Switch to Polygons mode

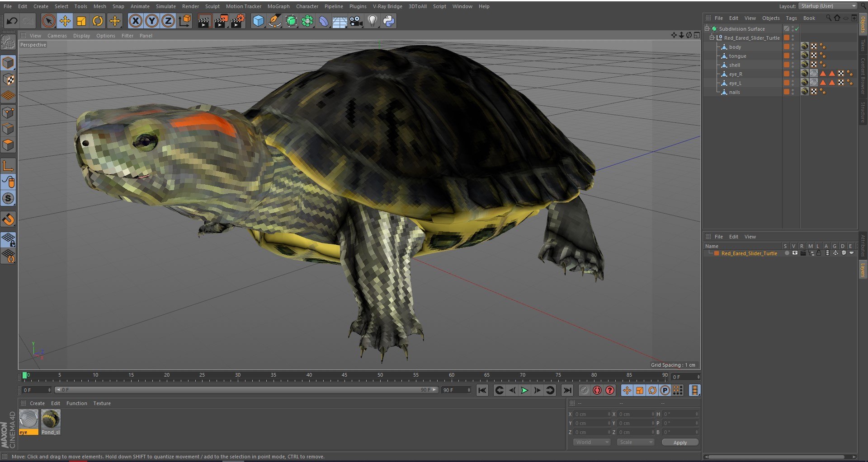(x=8, y=145)
